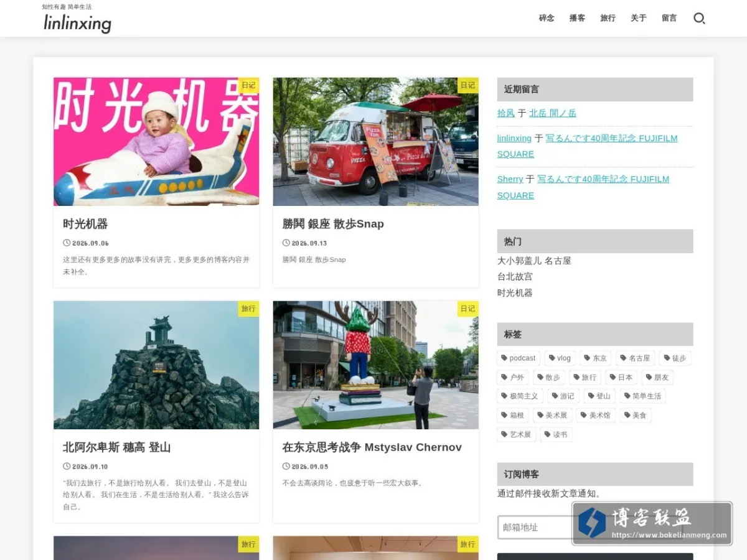Select the 游记 tag
The width and height of the screenshot is (747, 560).
coord(563,396)
